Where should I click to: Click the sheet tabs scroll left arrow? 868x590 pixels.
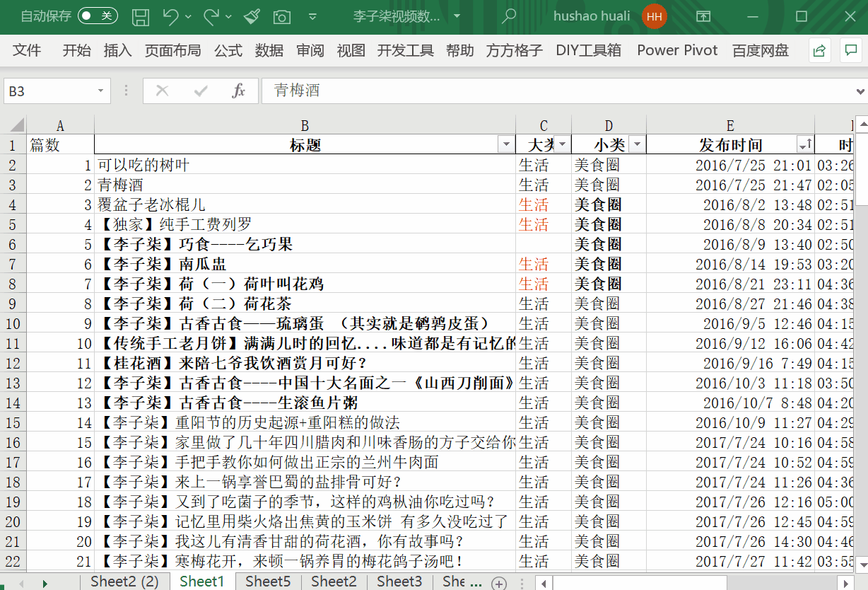(x=20, y=583)
